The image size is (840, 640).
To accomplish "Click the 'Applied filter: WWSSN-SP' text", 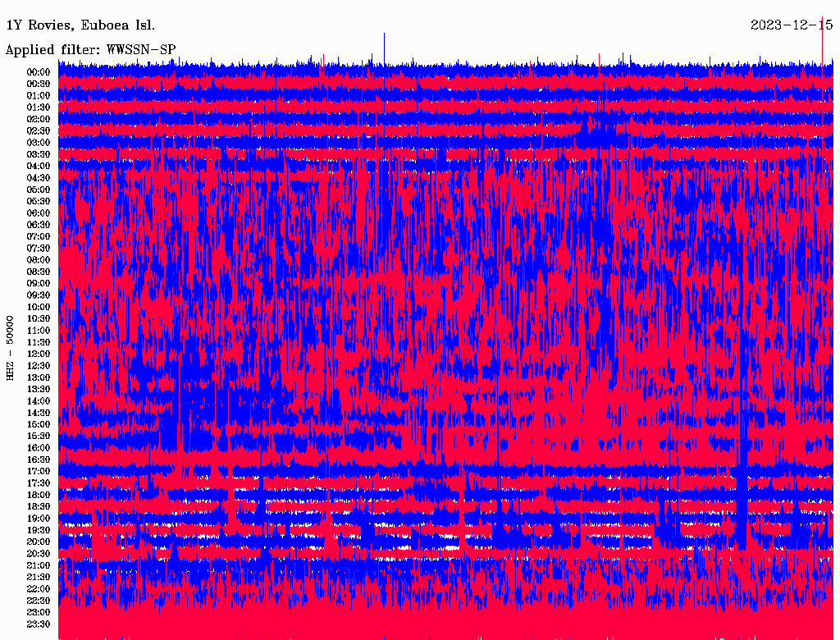I will click(90, 50).
